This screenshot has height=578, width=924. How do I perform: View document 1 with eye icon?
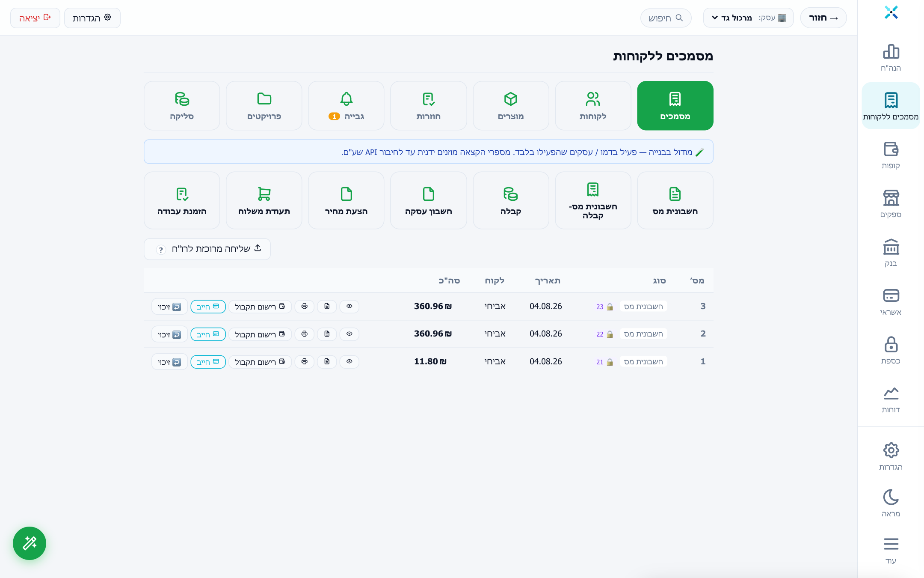pyautogui.click(x=349, y=362)
